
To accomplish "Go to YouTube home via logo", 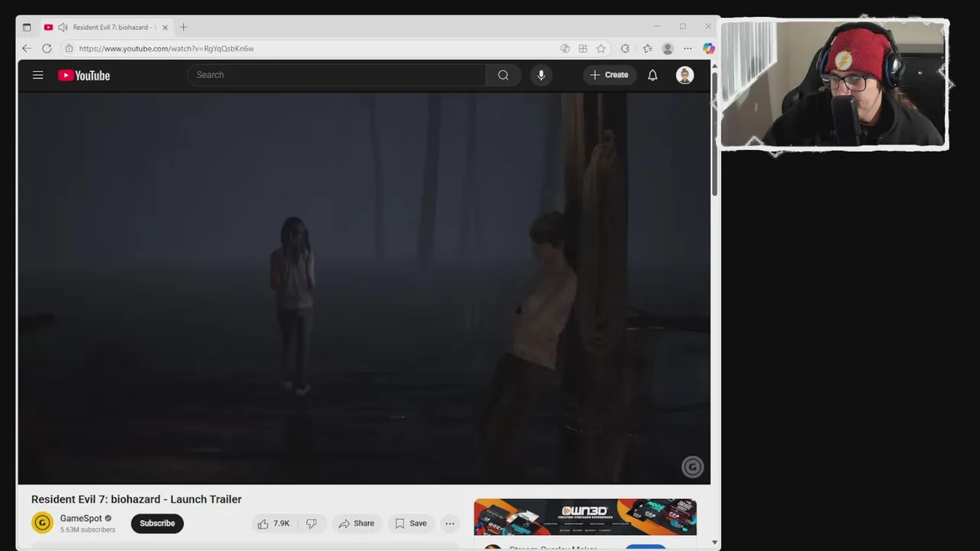I will click(x=84, y=75).
